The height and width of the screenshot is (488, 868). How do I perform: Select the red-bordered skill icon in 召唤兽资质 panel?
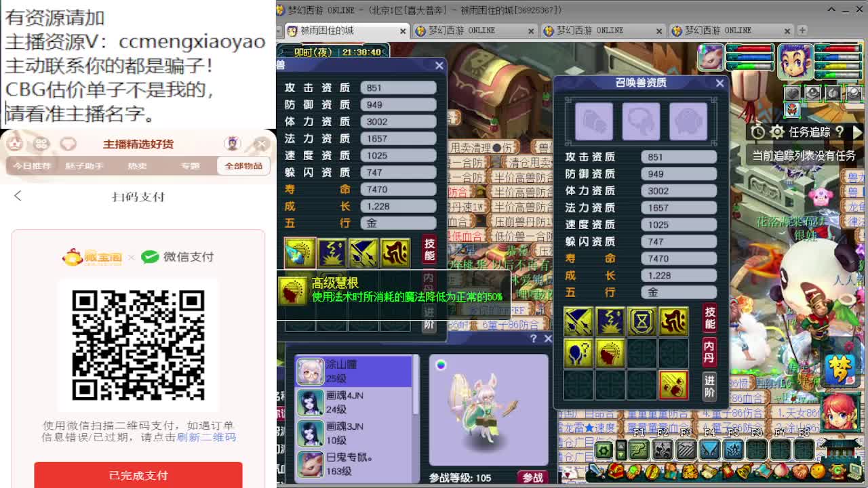673,385
